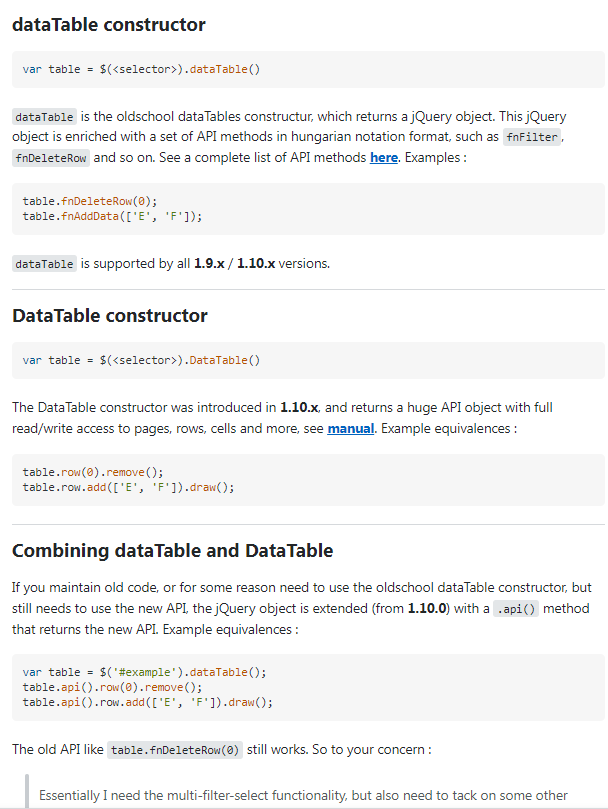
Task: Click the bold "1.9.x" version text
Action: [x=210, y=264]
